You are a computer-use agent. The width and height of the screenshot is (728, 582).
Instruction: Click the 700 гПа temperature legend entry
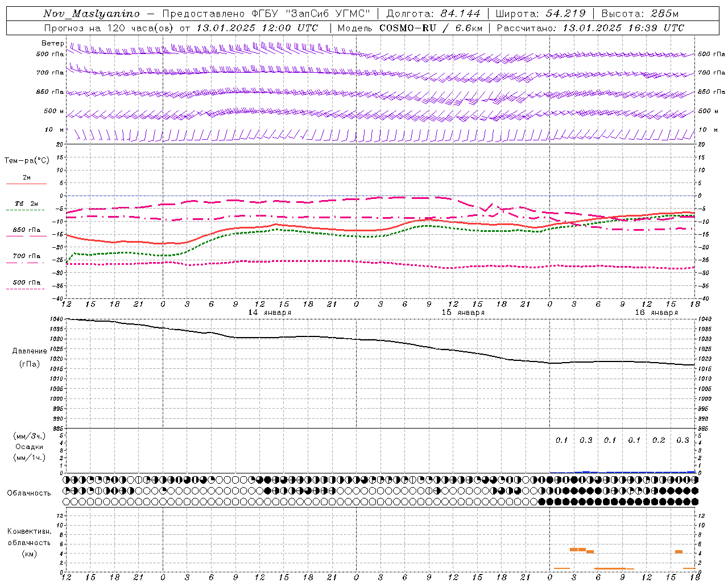tap(26, 256)
